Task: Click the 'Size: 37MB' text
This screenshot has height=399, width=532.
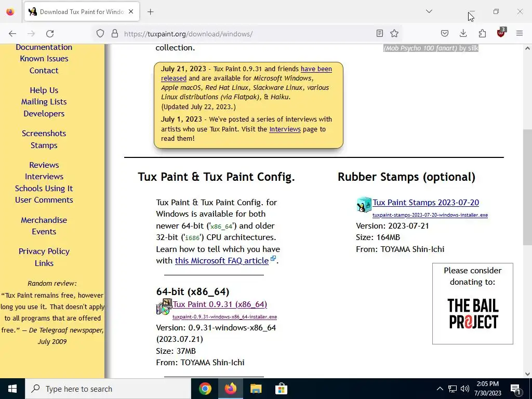Action: 176,351
